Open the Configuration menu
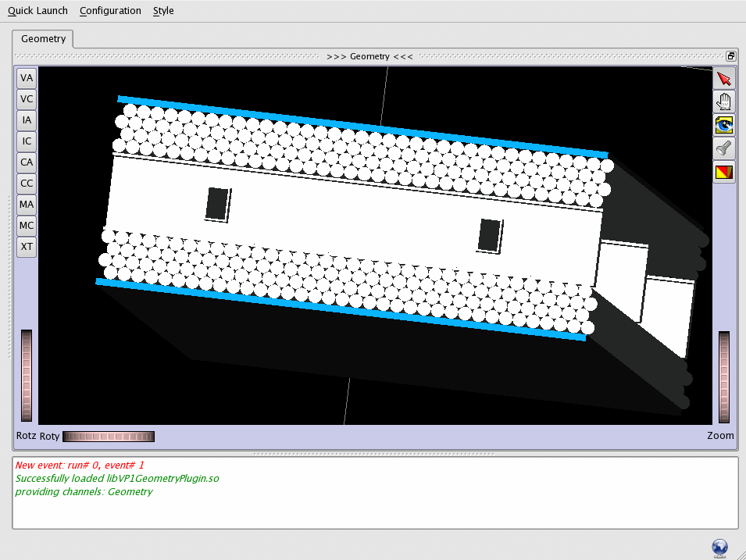 coord(110,11)
